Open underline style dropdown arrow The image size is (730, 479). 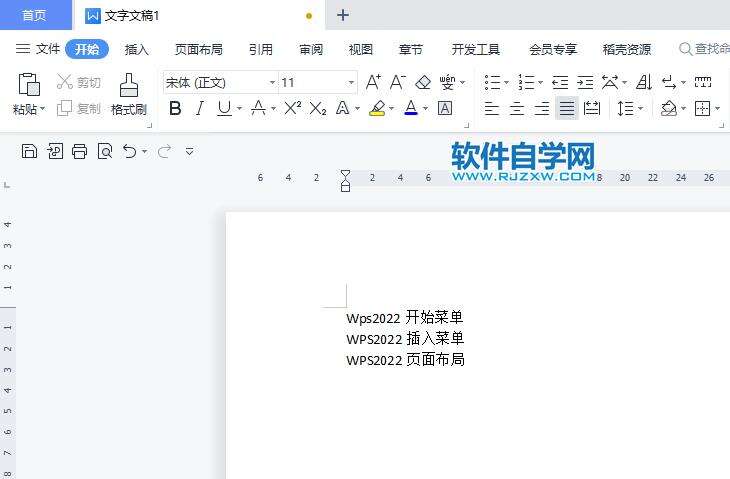(x=239, y=109)
